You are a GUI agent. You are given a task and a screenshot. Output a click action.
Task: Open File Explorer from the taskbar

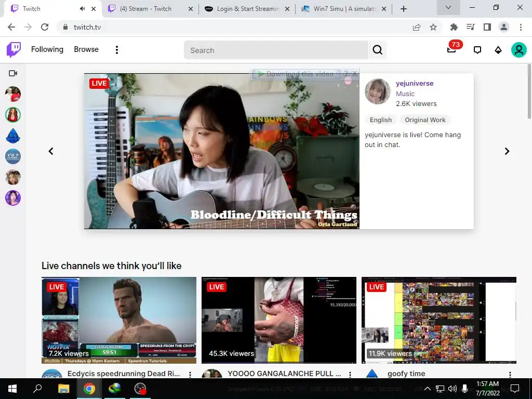click(63, 389)
